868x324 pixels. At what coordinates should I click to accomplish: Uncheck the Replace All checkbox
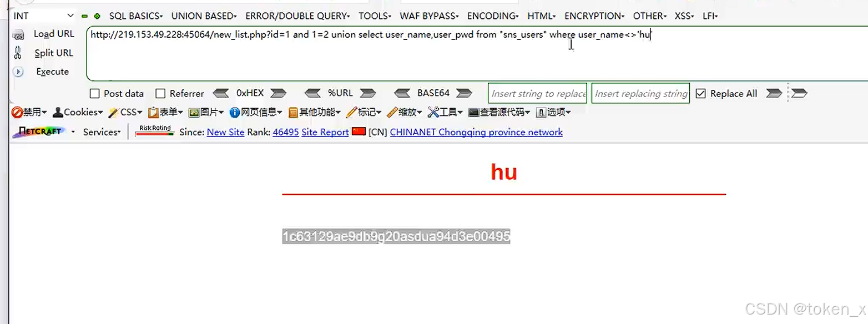point(700,94)
